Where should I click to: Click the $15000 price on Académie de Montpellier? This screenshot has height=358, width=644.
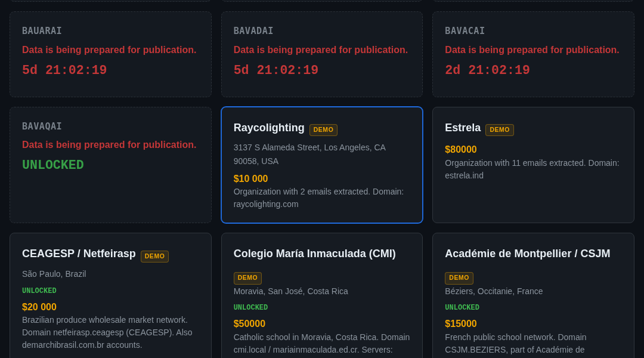(x=461, y=324)
